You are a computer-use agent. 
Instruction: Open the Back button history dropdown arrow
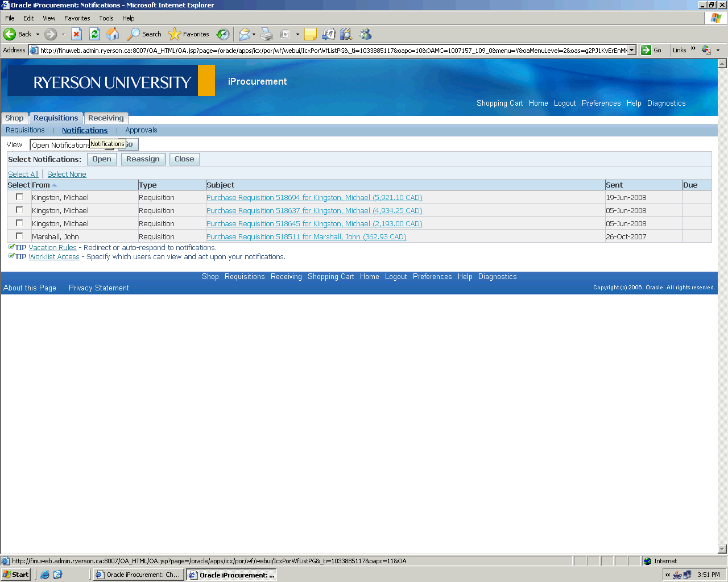click(38, 34)
